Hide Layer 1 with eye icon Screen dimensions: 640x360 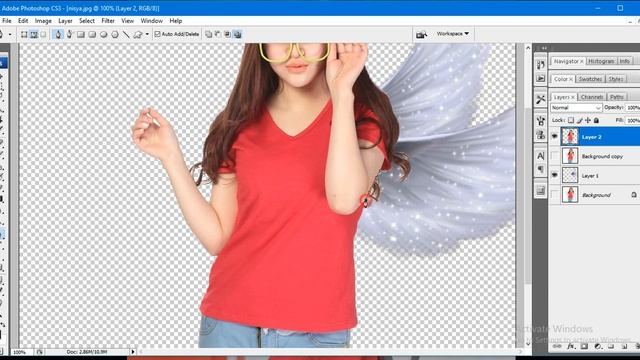click(x=554, y=175)
